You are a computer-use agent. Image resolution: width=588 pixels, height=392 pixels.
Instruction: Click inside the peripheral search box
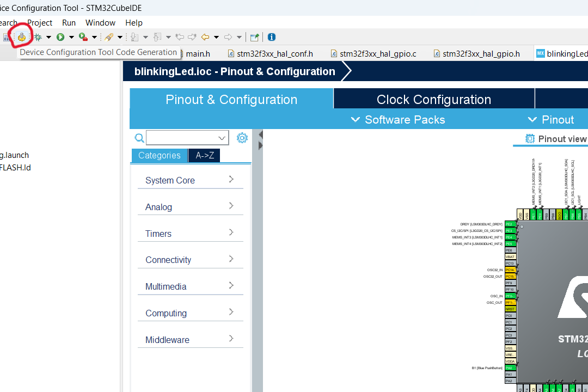click(185, 138)
